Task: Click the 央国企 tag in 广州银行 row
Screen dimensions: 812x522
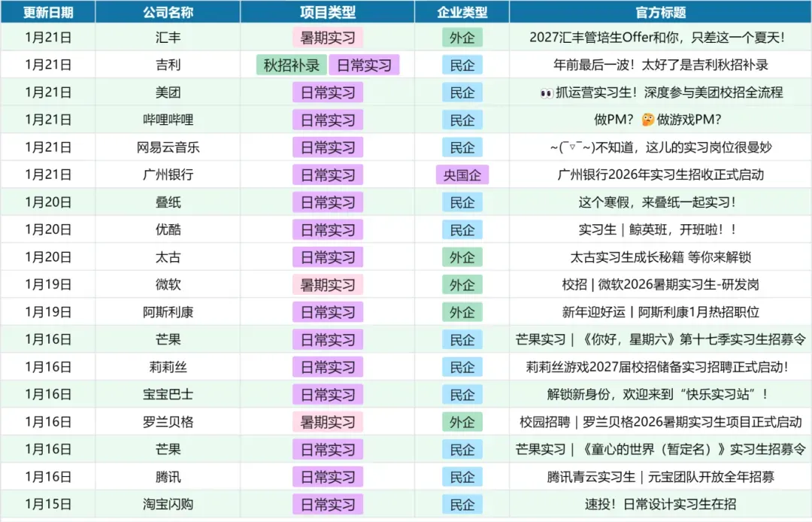Action: [x=462, y=175]
